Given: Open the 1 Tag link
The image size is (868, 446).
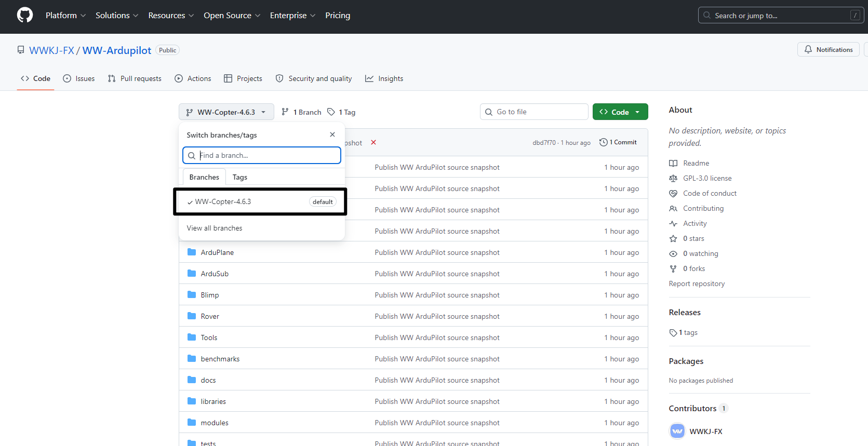Looking at the screenshot, I should [x=342, y=112].
